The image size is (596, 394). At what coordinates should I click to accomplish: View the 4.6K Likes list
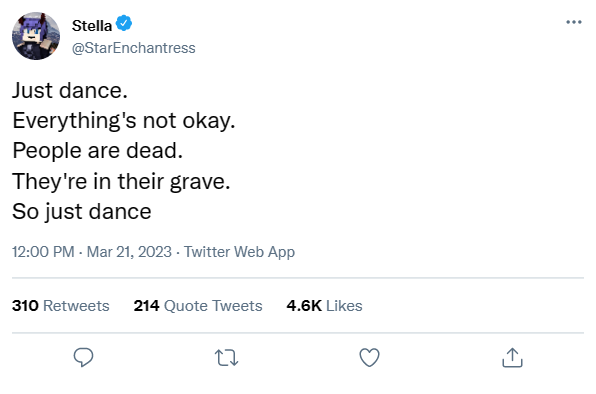point(324,305)
